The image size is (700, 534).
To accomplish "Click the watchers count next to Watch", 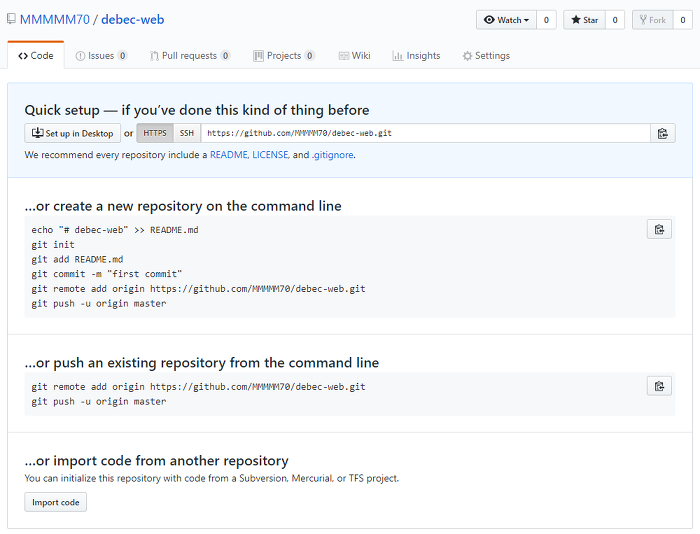I will pos(546,20).
